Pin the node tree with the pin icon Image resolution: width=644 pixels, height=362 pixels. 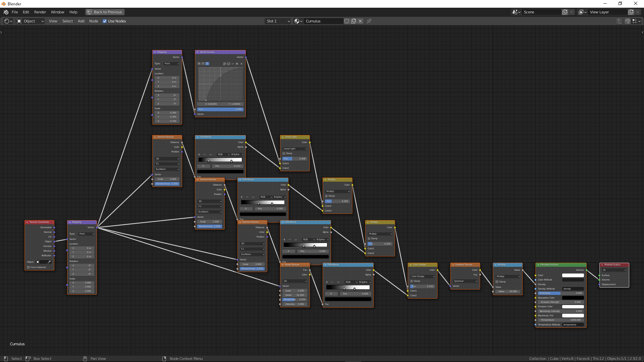click(369, 21)
